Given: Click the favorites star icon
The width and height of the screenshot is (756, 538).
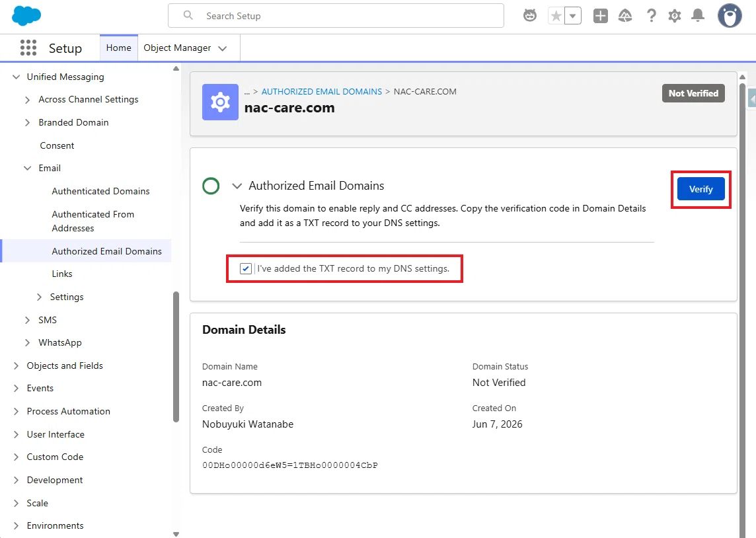Looking at the screenshot, I should (x=556, y=16).
